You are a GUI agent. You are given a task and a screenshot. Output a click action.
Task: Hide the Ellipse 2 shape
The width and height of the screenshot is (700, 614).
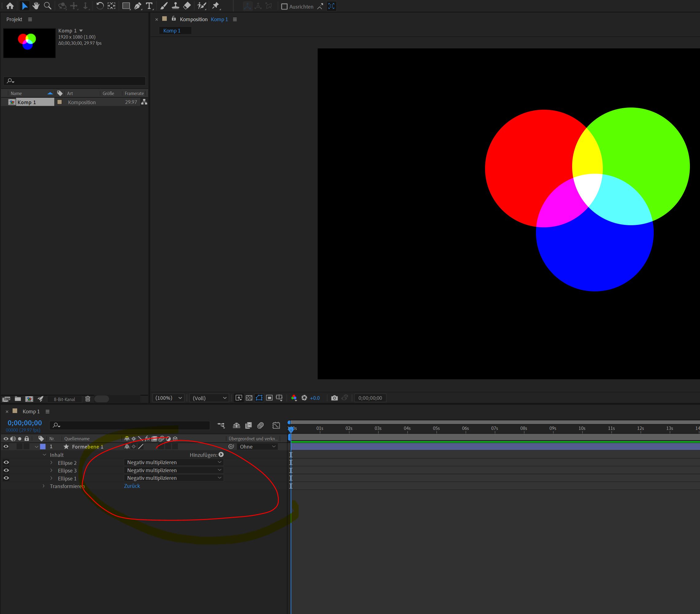point(6,462)
